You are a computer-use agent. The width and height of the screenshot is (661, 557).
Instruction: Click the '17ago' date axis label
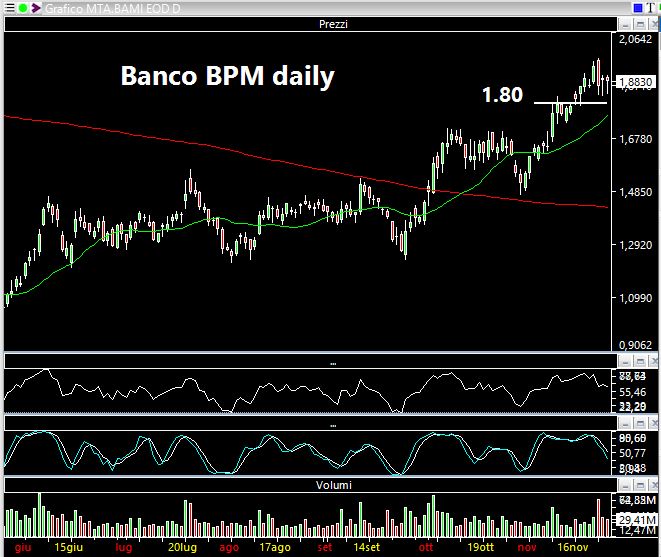pos(275,547)
